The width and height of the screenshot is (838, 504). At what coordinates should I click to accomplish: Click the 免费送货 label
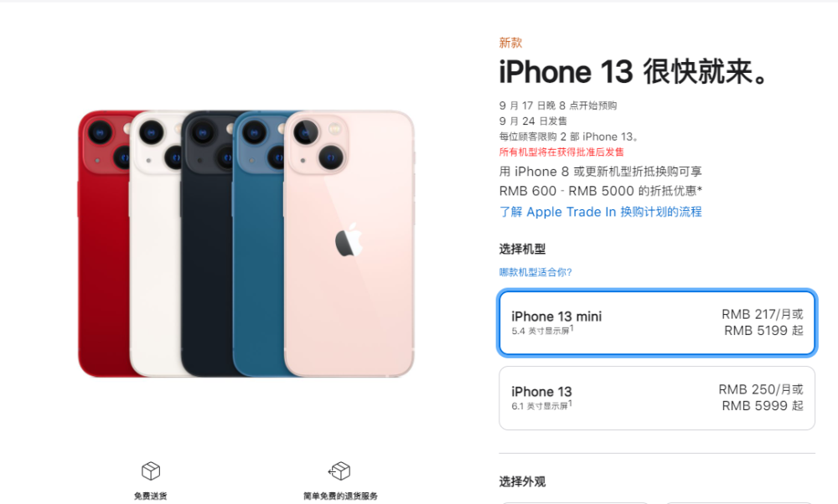point(151,496)
